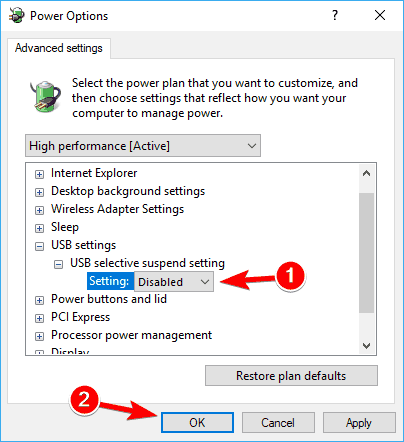404x442 pixels.
Task: Click Restore plan defaults button
Action: (x=291, y=376)
